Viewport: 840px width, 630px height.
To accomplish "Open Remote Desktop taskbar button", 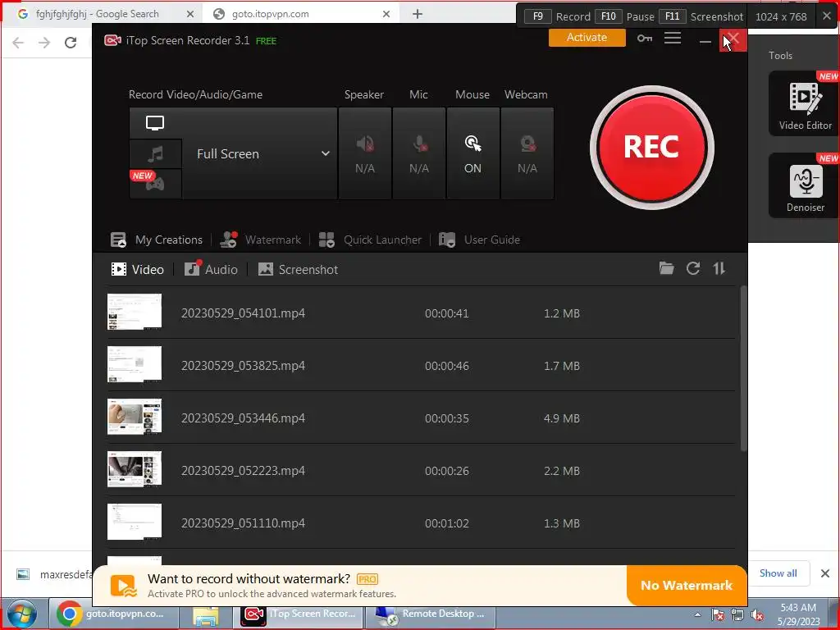I will tap(430, 614).
